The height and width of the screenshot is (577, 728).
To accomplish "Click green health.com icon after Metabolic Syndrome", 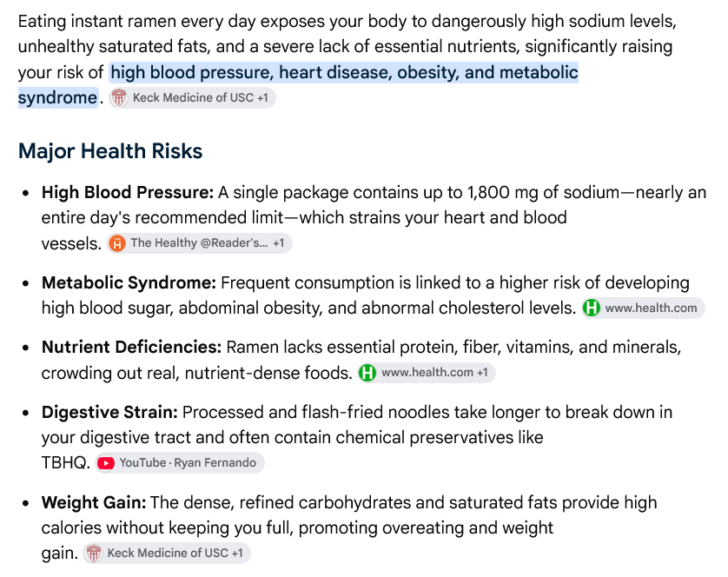I will coord(592,308).
